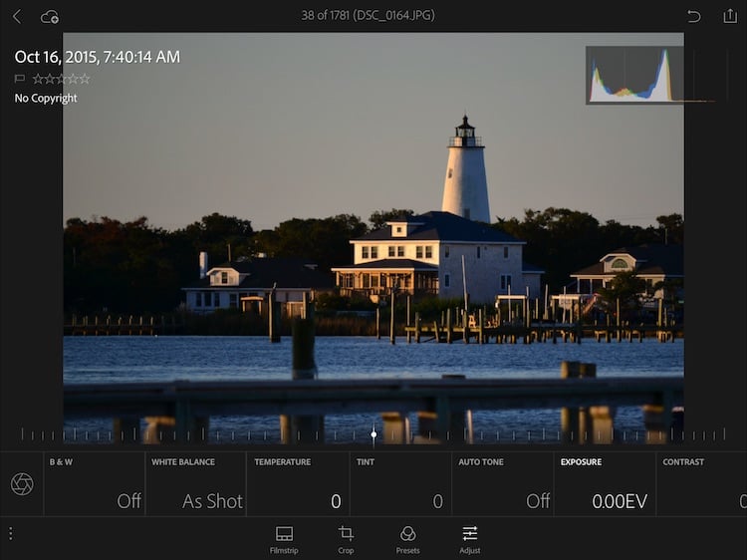Select the Contrast adjustment tile
Image resolution: width=747 pixels, height=560 pixels.
point(702,484)
